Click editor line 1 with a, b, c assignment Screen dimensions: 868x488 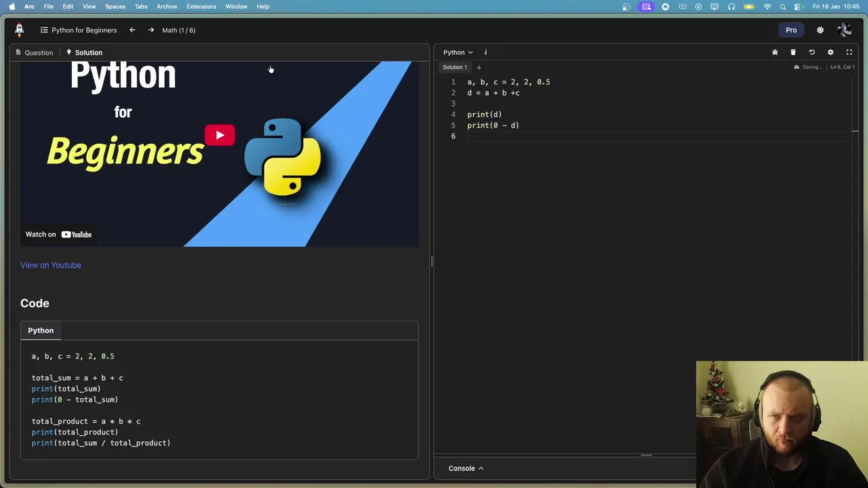pos(509,82)
